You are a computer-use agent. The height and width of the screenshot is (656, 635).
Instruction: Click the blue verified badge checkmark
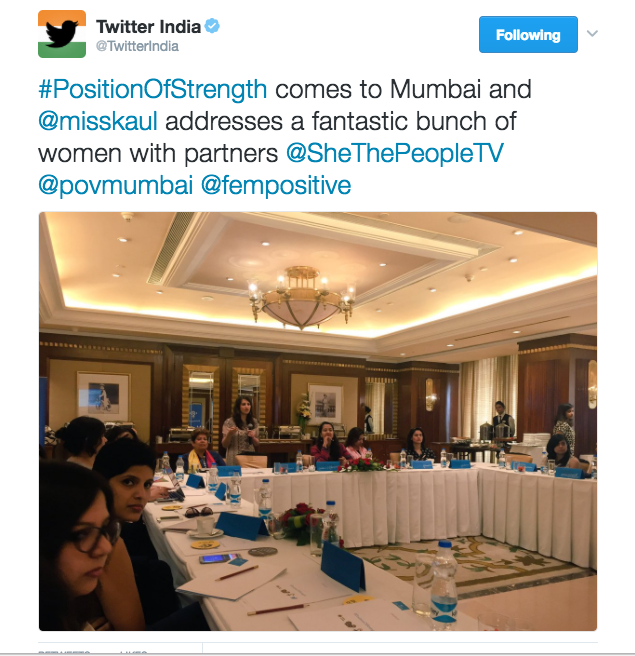coord(213,26)
